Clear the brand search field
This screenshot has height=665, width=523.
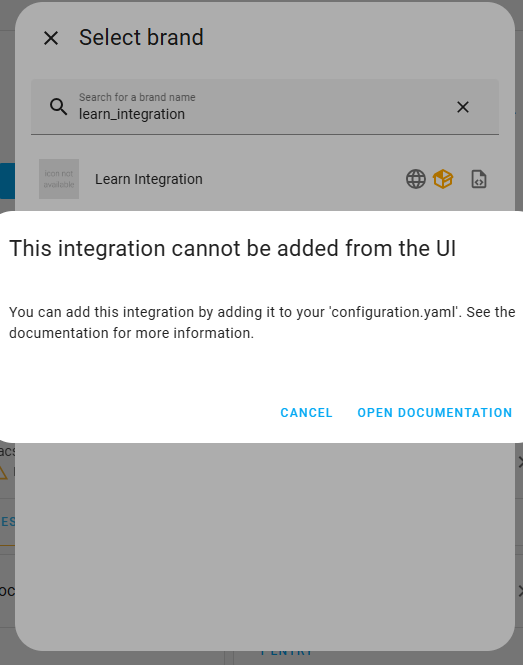point(463,107)
